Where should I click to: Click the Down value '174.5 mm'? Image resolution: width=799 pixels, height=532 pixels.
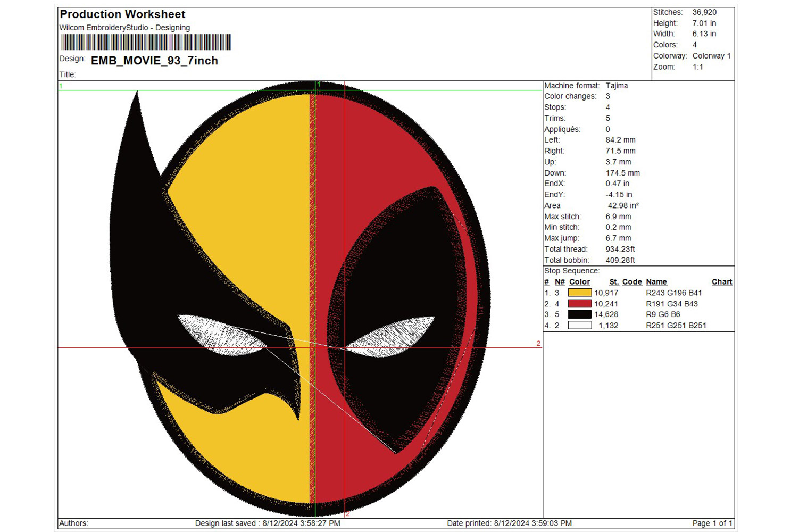(623, 173)
